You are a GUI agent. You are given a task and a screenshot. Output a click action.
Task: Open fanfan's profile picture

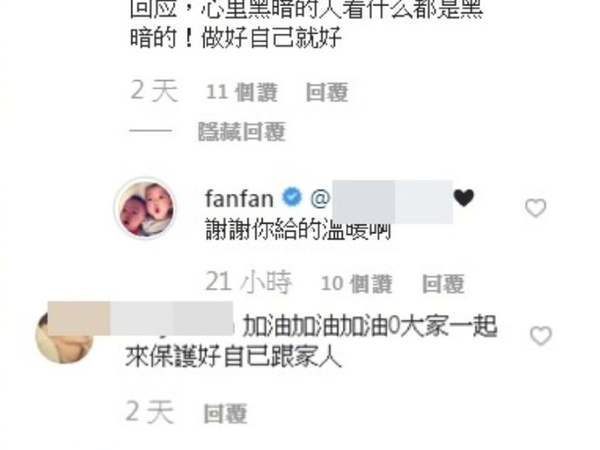(145, 209)
